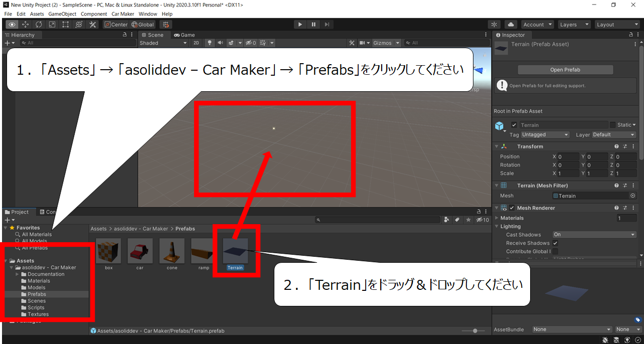Open the Layout dropdown

617,25
